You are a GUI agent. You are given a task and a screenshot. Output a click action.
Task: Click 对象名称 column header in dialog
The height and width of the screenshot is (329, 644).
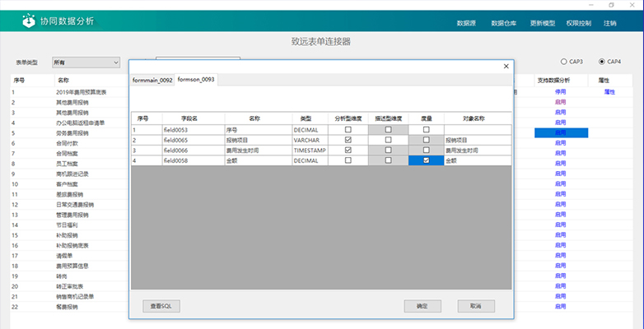pos(478,118)
